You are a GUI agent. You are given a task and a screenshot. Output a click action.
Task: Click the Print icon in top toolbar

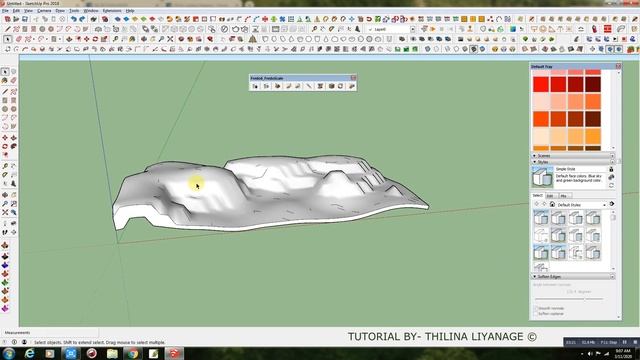[x=94, y=19]
